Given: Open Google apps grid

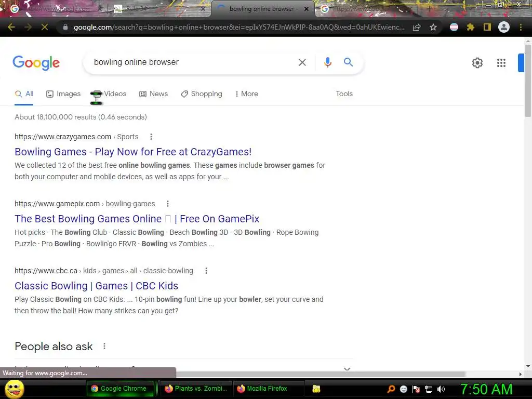Looking at the screenshot, I should tap(501, 63).
